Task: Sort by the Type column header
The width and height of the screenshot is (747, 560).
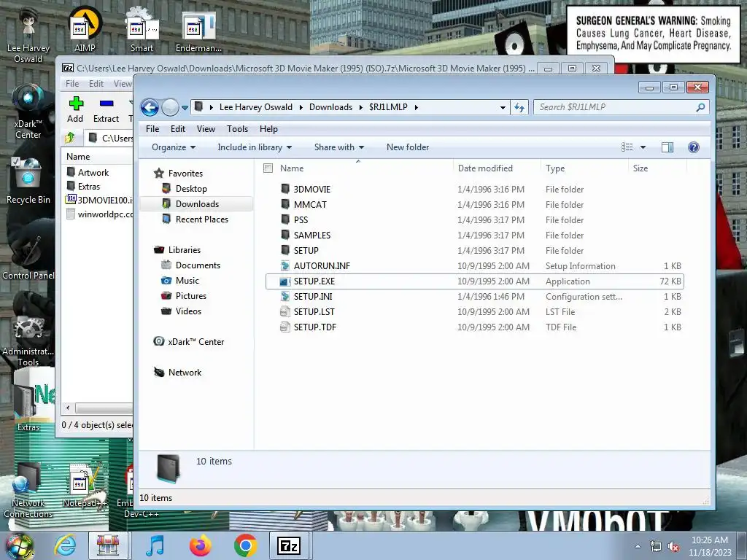Action: (x=555, y=168)
